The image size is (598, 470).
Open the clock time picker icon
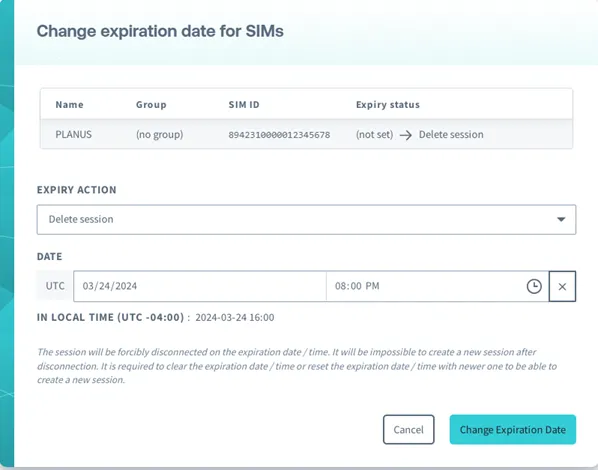(x=534, y=286)
